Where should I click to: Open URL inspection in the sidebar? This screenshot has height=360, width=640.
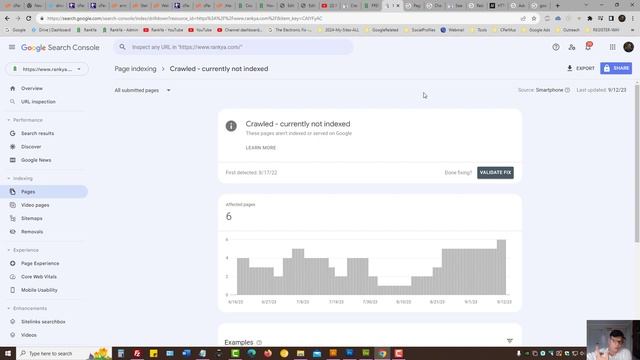pyautogui.click(x=38, y=102)
